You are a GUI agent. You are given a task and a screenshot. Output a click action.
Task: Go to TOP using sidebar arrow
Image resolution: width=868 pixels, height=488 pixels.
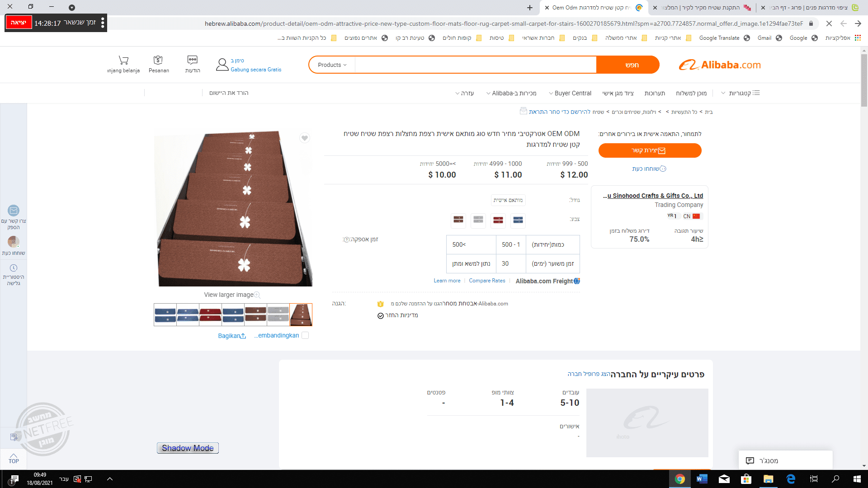tap(14, 459)
